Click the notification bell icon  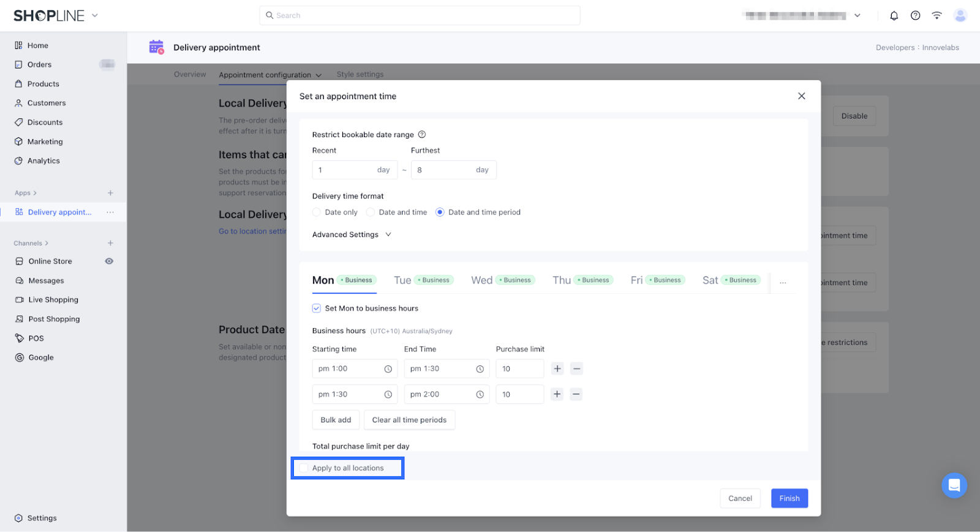[x=894, y=16]
